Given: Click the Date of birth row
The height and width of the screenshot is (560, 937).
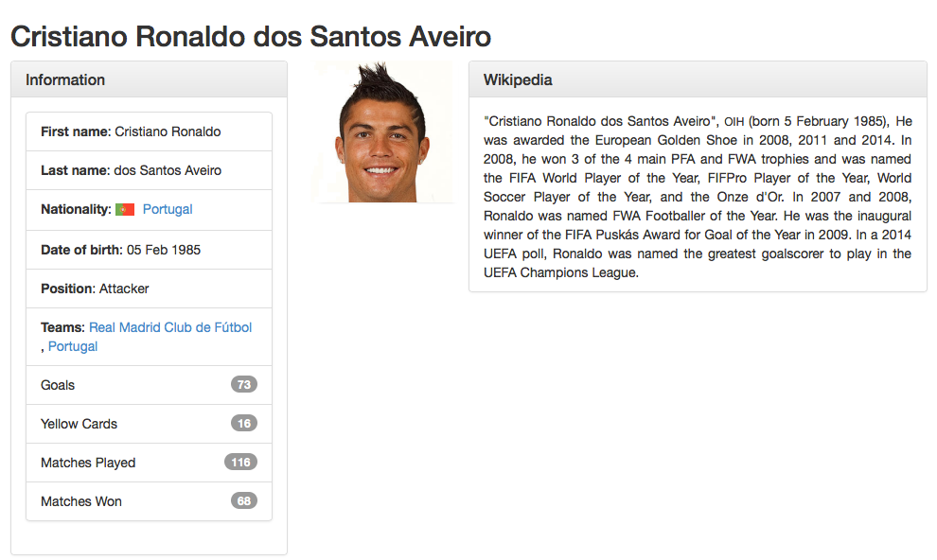Looking at the screenshot, I should point(149,250).
